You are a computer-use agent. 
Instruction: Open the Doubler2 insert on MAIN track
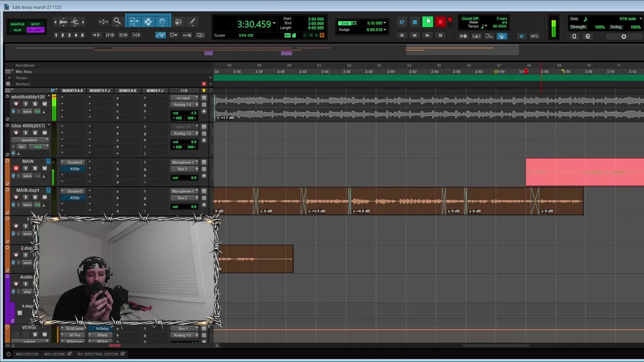tap(74, 162)
